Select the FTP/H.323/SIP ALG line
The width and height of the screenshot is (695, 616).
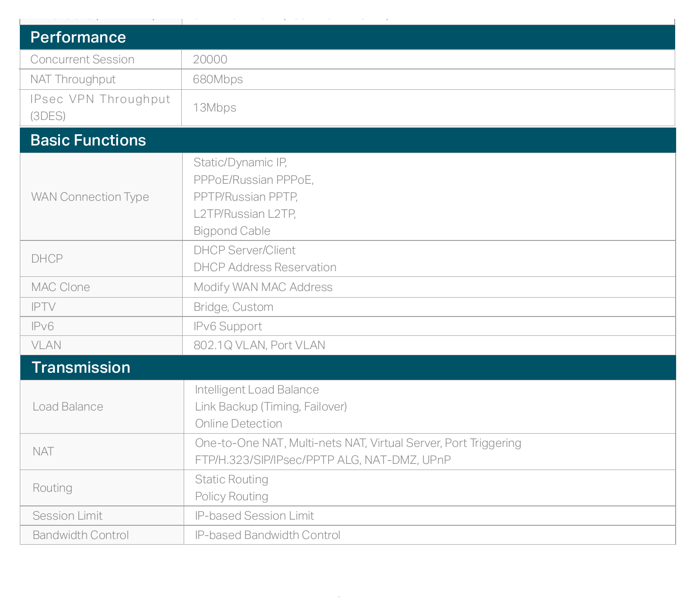323,460
